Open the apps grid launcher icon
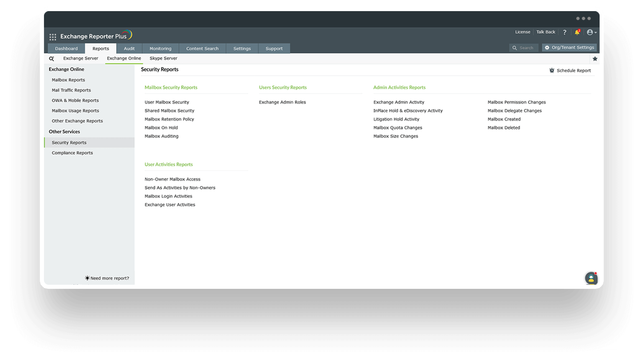This screenshot has height=362, width=644. pos(53,37)
